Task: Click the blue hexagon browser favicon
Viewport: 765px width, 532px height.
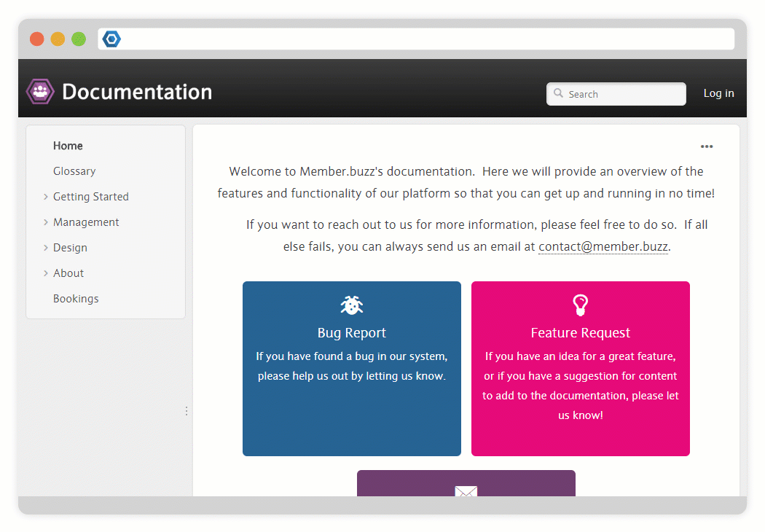Action: (111, 39)
